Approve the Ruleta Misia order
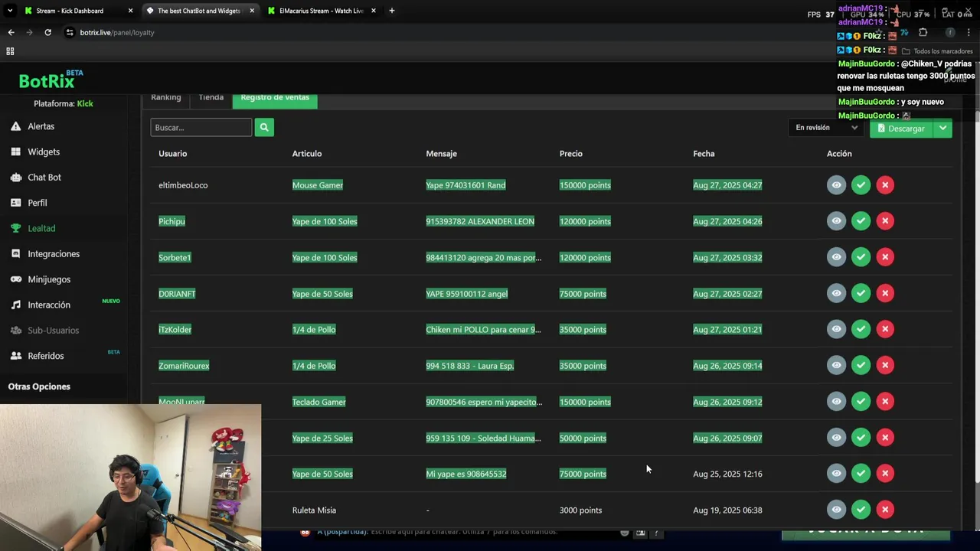Screen dimensions: 980x551 [861, 509]
